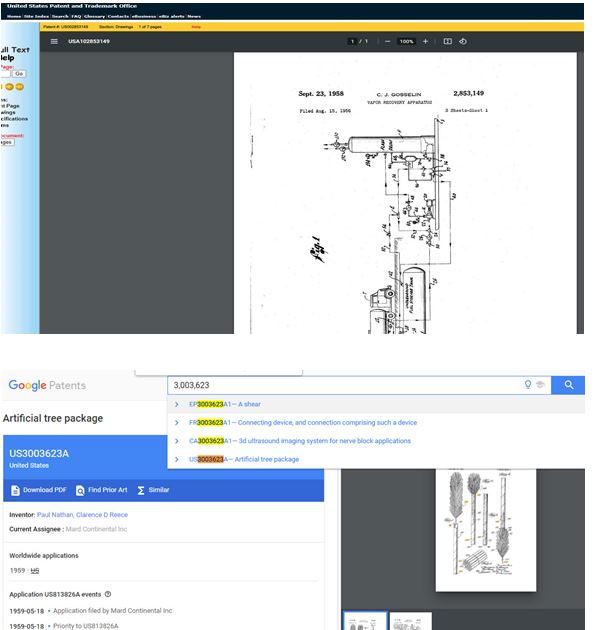Click the Go button next to the page field
The height and width of the screenshot is (630, 600).
(x=19, y=74)
